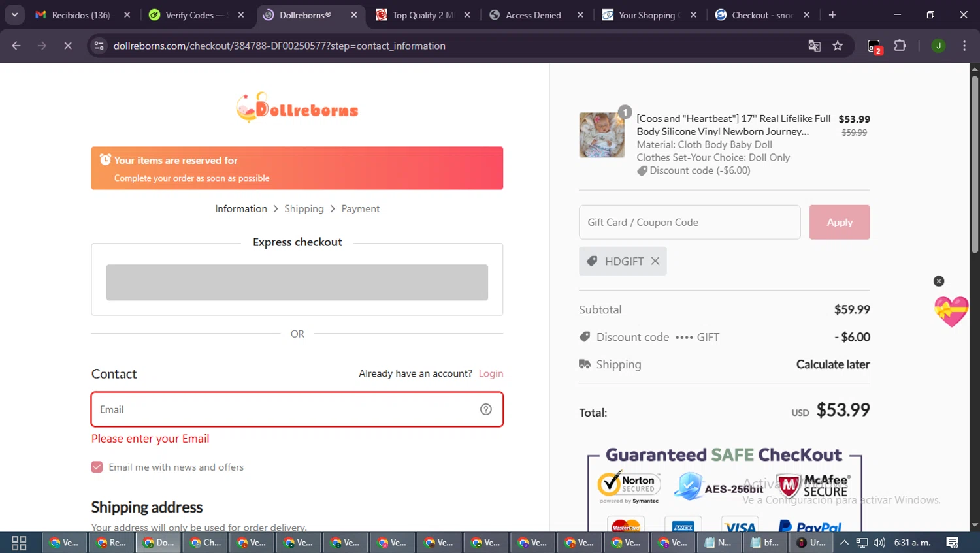Click the Coos and Heartbeat product title
The width and height of the screenshot is (980, 553).
(733, 125)
